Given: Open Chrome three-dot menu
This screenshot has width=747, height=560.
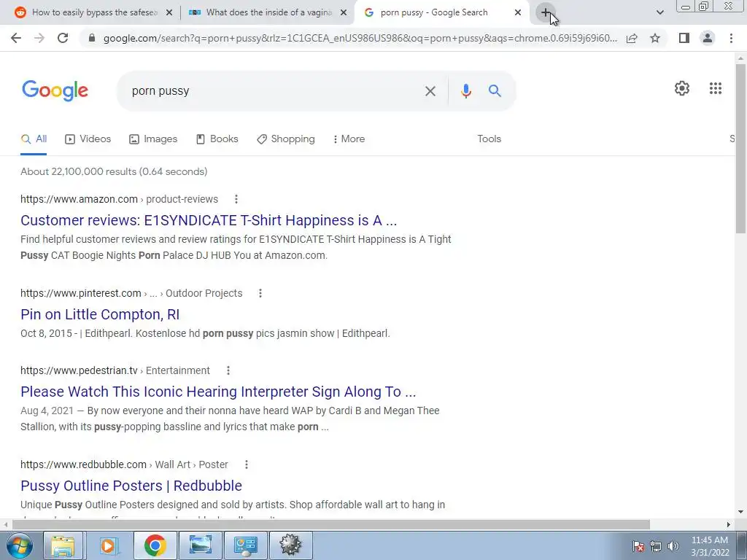Looking at the screenshot, I should point(731,38).
